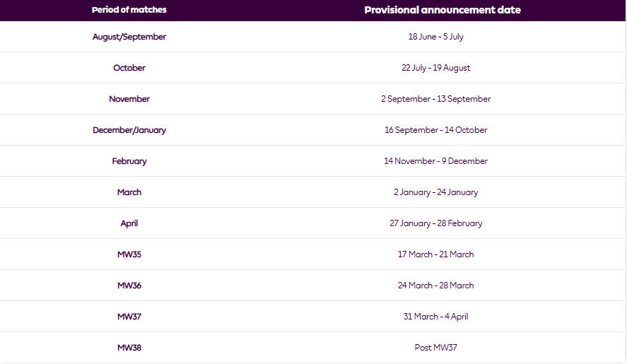
Task: Select the August/September row label
Action: pyautogui.click(x=129, y=37)
